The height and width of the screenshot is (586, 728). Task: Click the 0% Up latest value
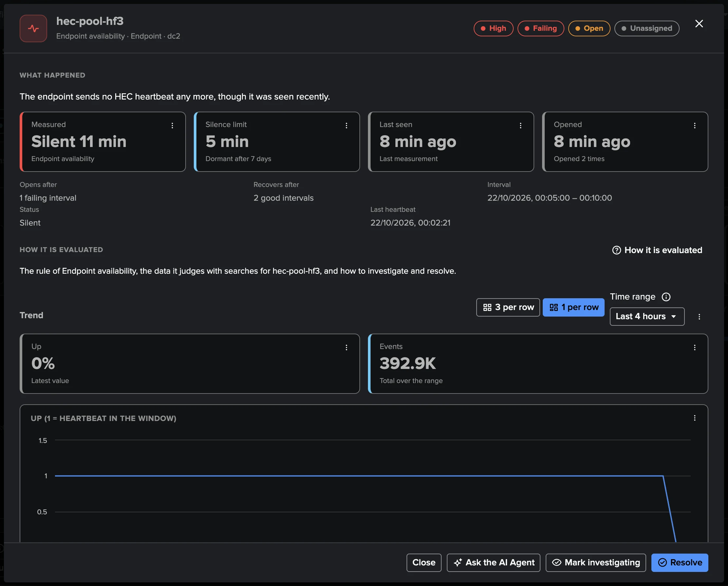43,363
